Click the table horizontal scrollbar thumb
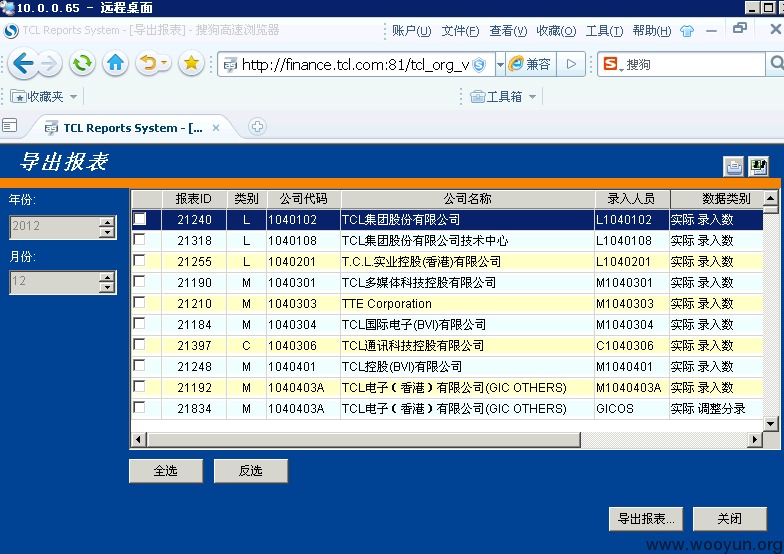 point(364,440)
